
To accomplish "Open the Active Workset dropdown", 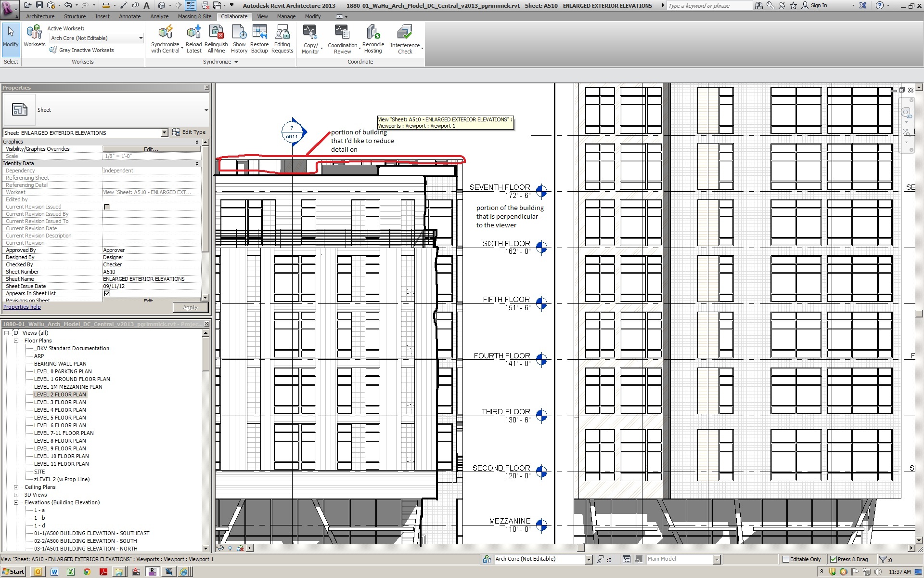I will point(141,38).
